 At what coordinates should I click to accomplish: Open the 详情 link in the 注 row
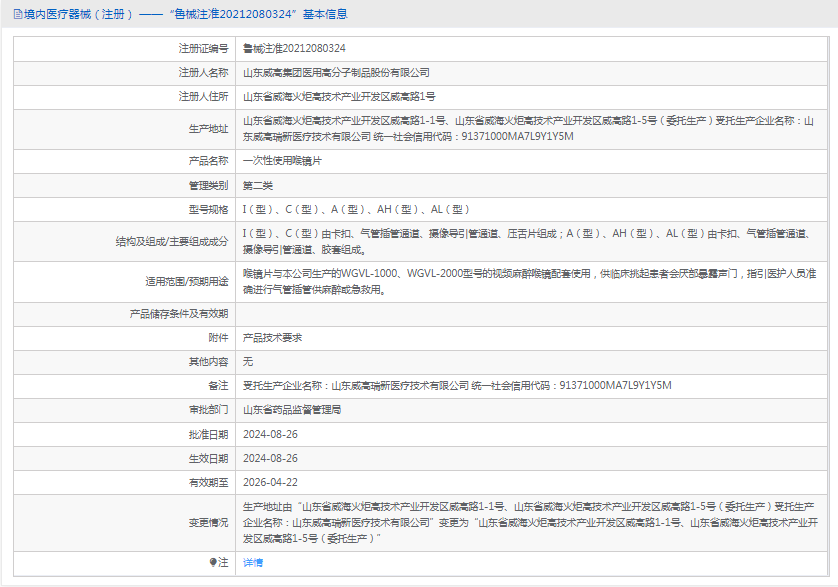tap(253, 562)
